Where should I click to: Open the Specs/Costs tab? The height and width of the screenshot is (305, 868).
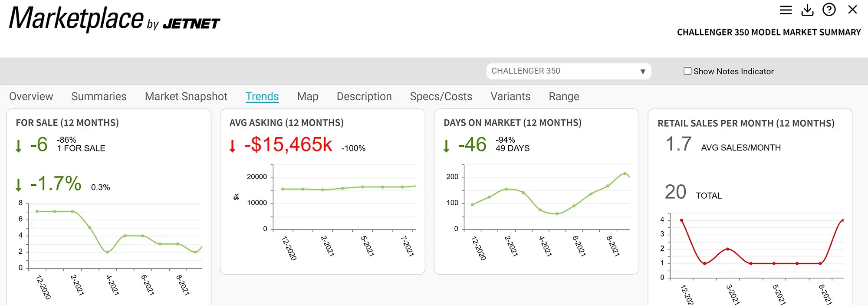click(x=441, y=96)
